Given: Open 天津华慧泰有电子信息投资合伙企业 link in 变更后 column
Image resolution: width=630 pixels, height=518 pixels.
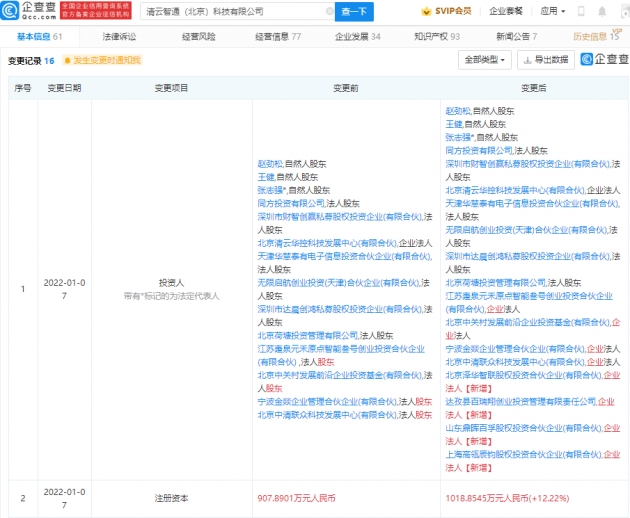Looking at the screenshot, I should coord(532,203).
